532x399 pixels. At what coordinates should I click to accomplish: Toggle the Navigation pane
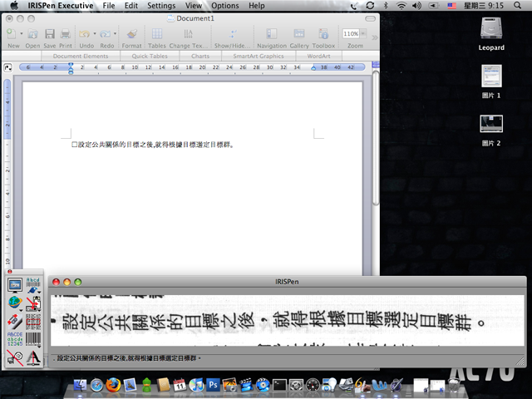[272, 38]
